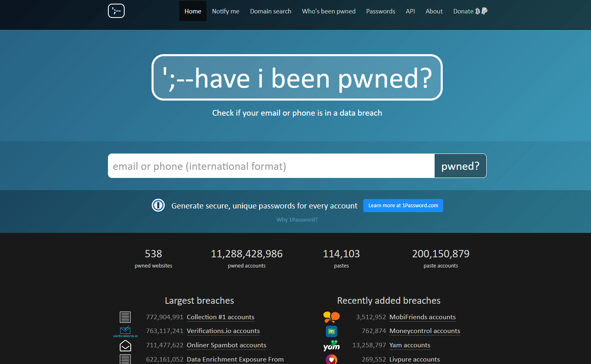Click the 13,258,797 count text
The width and height of the screenshot is (591, 364).
click(x=369, y=345)
